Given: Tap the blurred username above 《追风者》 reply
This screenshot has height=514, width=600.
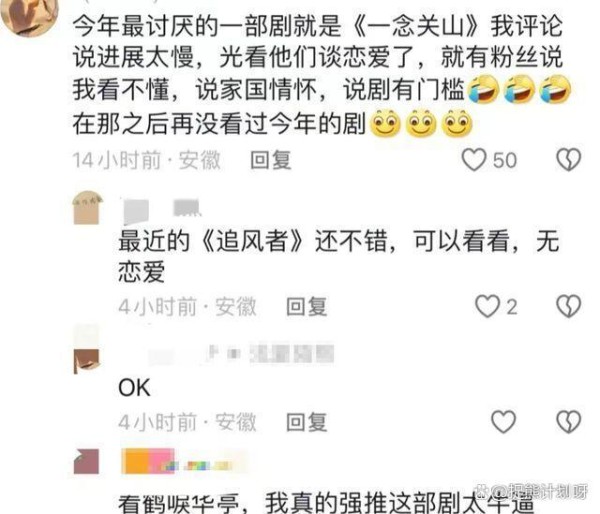Looking at the screenshot, I should point(161,210).
